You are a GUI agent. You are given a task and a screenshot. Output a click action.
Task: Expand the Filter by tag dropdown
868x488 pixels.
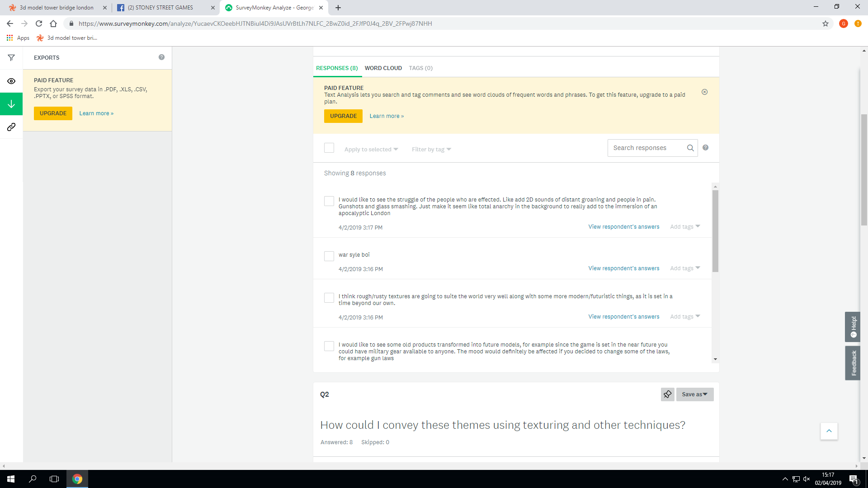pyautogui.click(x=431, y=150)
